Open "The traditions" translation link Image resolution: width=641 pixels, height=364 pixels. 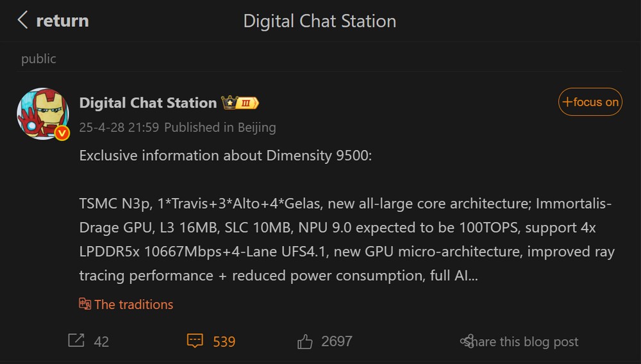coord(133,304)
